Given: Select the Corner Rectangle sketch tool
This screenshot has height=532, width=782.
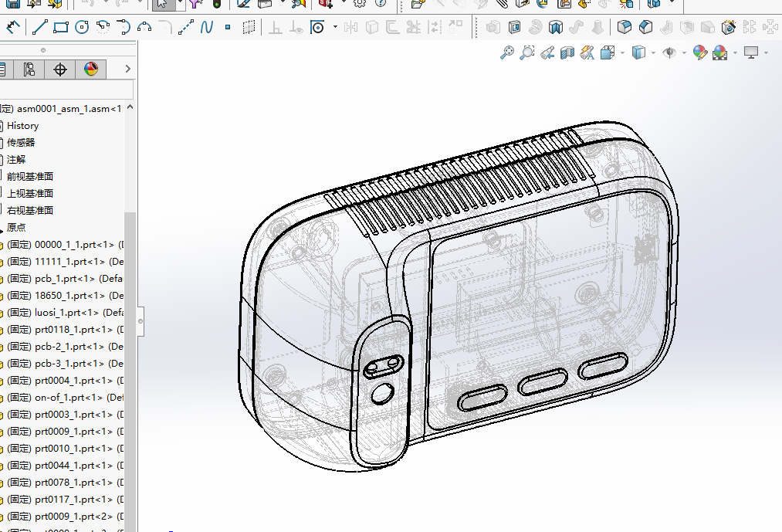Looking at the screenshot, I should pos(61,28).
